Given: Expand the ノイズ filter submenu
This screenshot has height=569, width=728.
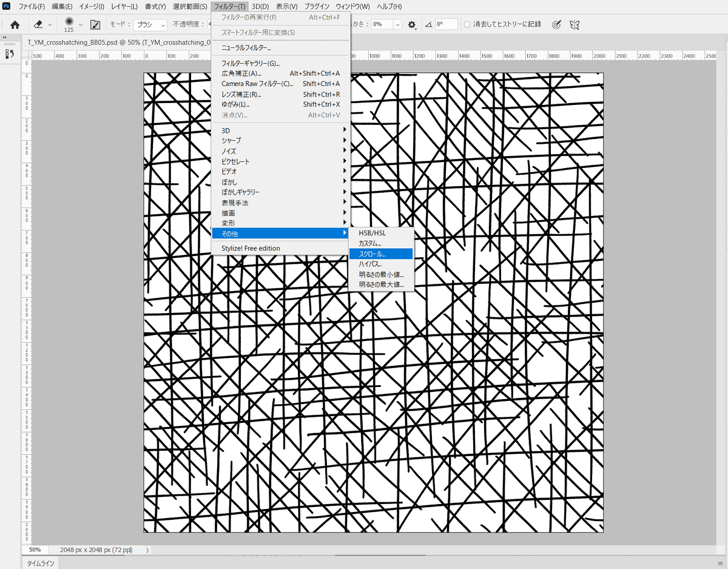Looking at the screenshot, I should [x=281, y=151].
